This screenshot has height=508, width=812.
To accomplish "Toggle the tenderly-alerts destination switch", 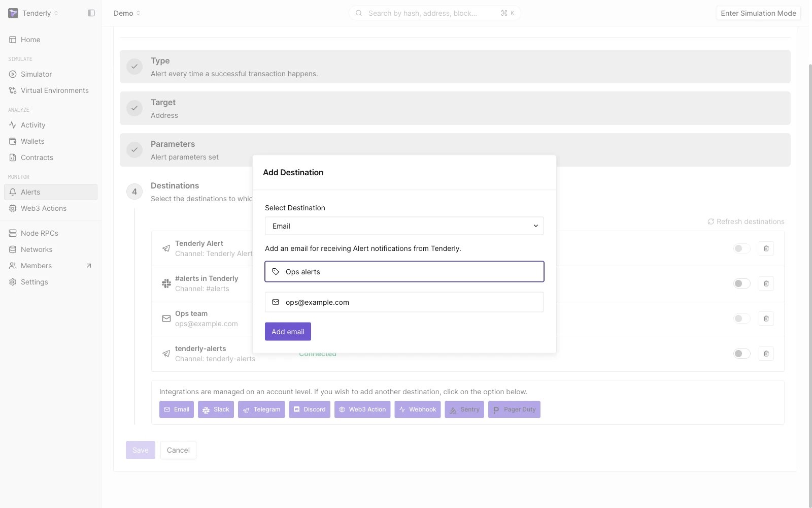I will [741, 354].
